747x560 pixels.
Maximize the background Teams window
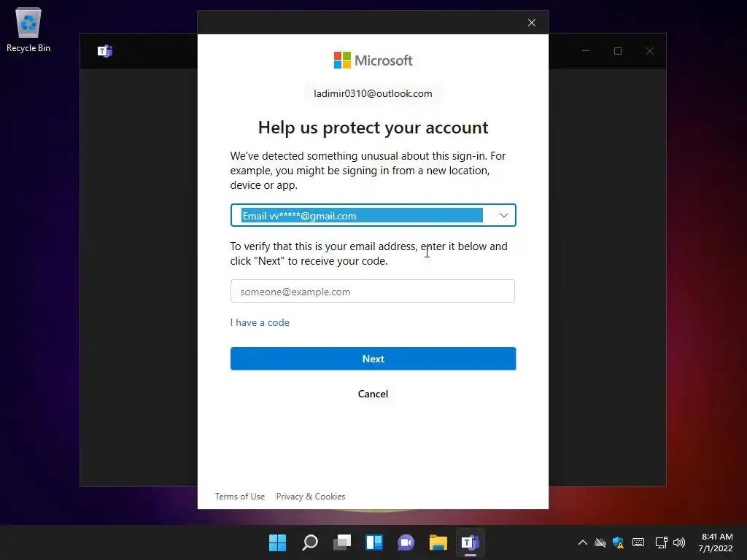point(618,51)
